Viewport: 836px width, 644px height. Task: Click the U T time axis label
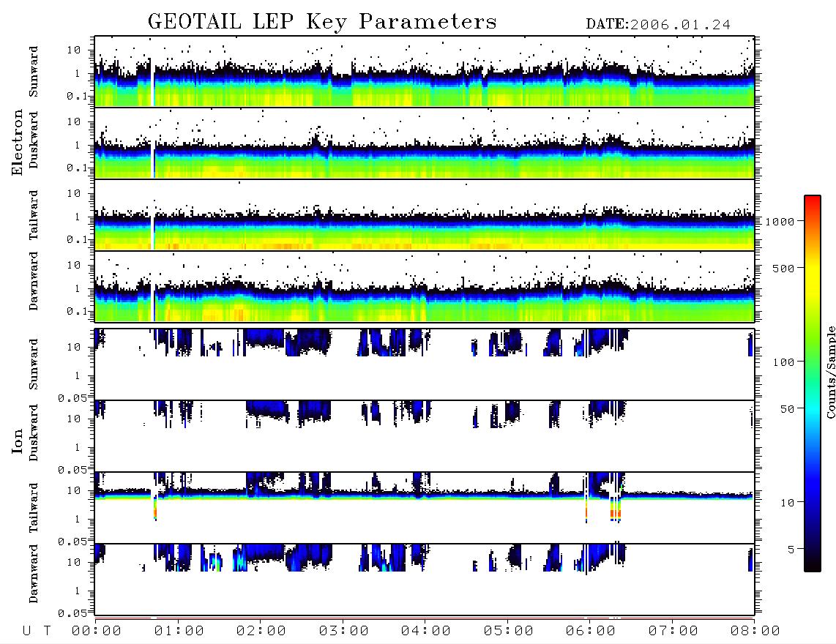click(x=37, y=632)
